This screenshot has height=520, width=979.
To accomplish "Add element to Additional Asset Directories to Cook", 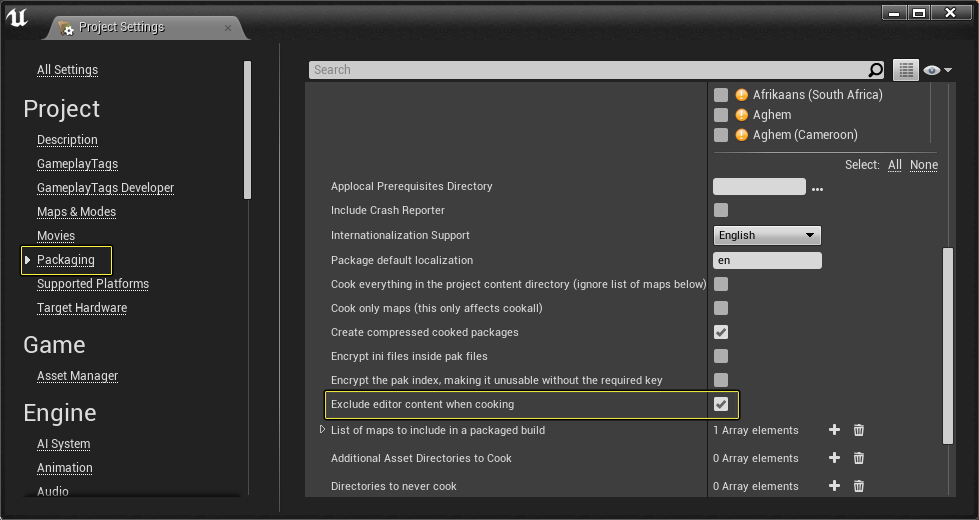I will tap(834, 458).
